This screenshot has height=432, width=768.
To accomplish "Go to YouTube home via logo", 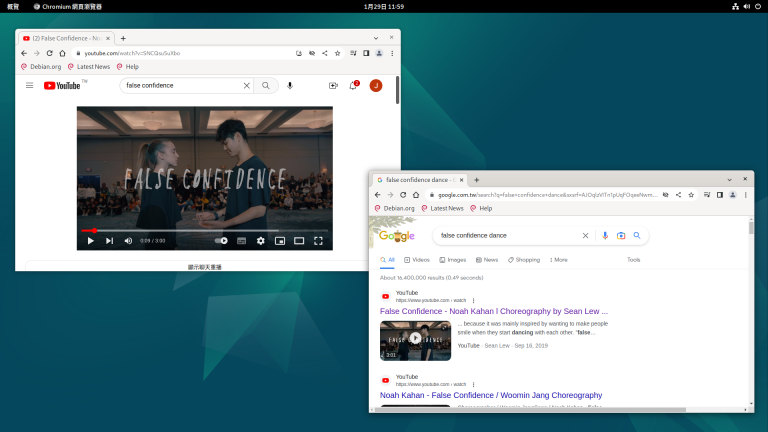I will coord(62,86).
